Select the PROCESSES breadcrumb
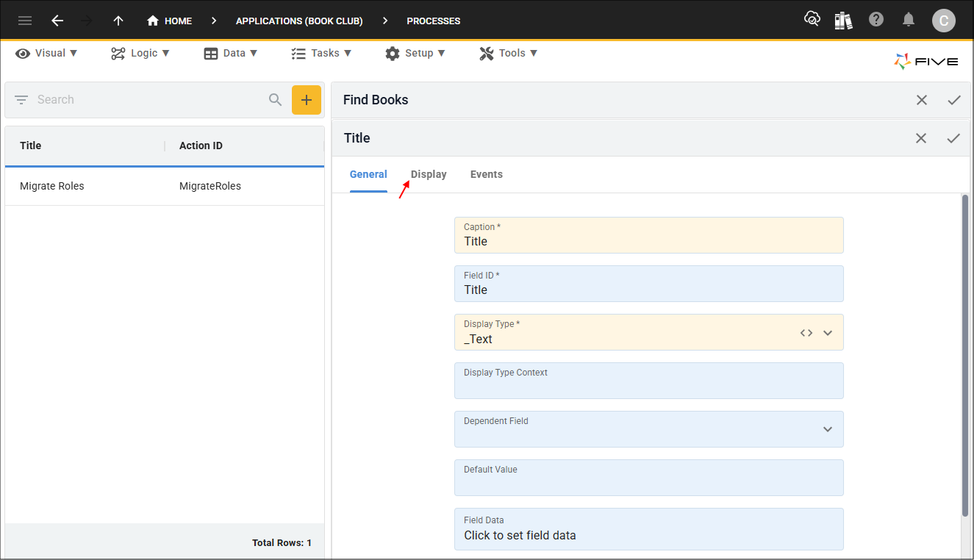 434,21
